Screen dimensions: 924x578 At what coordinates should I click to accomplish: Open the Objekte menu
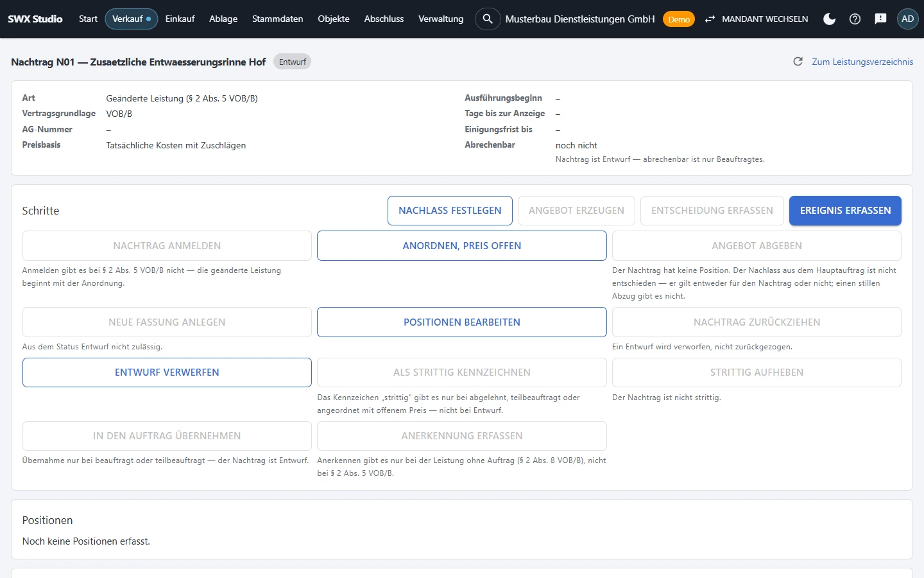[334, 19]
